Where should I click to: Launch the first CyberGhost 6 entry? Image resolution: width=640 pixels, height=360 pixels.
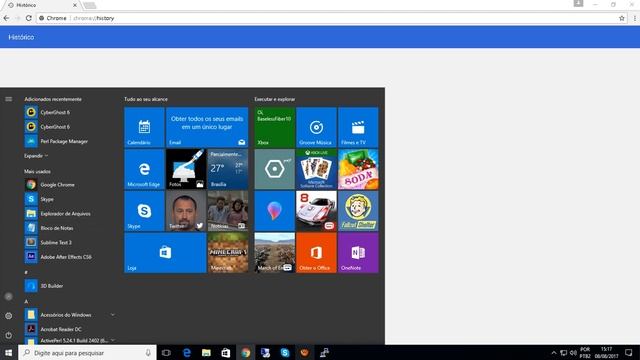tap(69, 112)
